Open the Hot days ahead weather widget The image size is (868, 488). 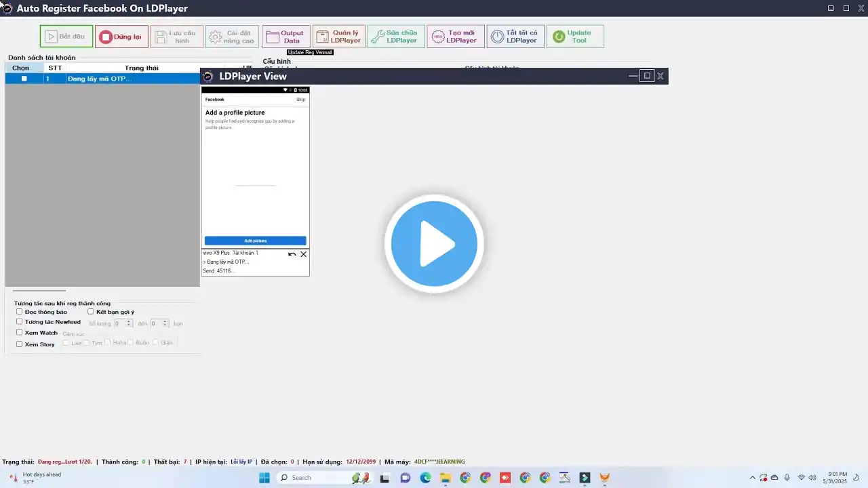(34, 478)
